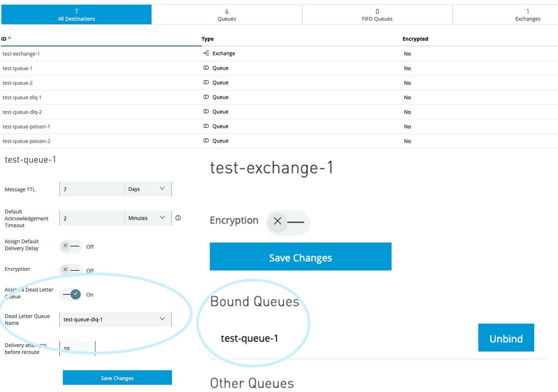Viewport: 558px width, 392px height.
Task: Open the Acknowledgement Timeout Minutes dropdown
Action: (x=148, y=218)
